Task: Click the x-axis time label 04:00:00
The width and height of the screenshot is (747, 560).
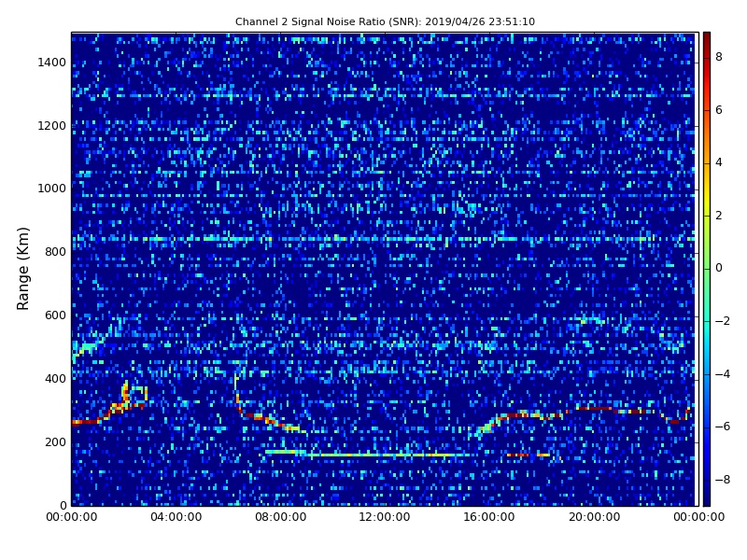Action: (x=176, y=517)
